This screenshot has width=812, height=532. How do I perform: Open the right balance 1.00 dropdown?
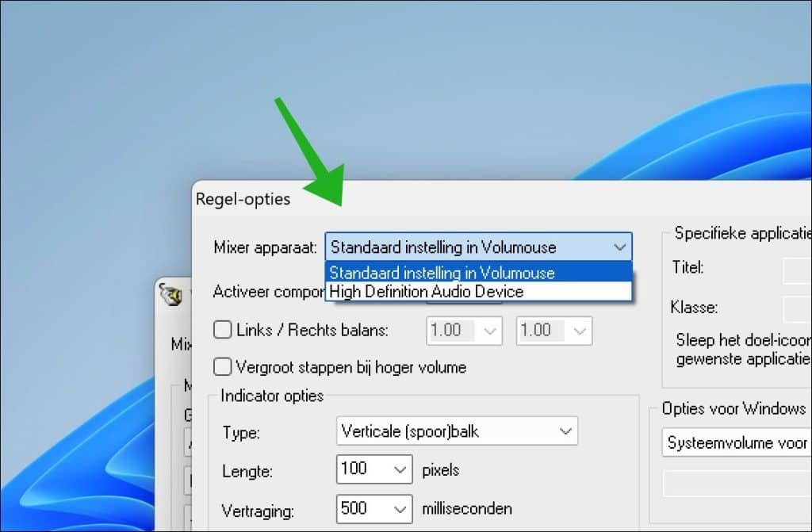(554, 331)
